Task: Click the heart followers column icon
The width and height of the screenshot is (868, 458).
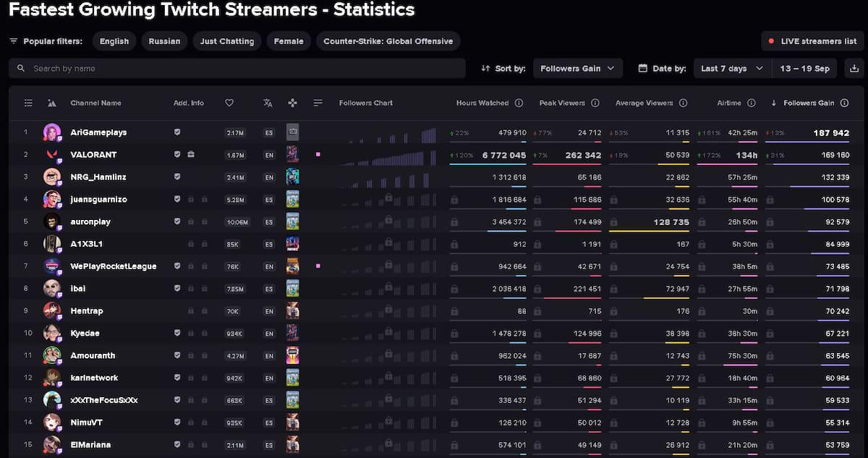Action: pyautogui.click(x=229, y=103)
